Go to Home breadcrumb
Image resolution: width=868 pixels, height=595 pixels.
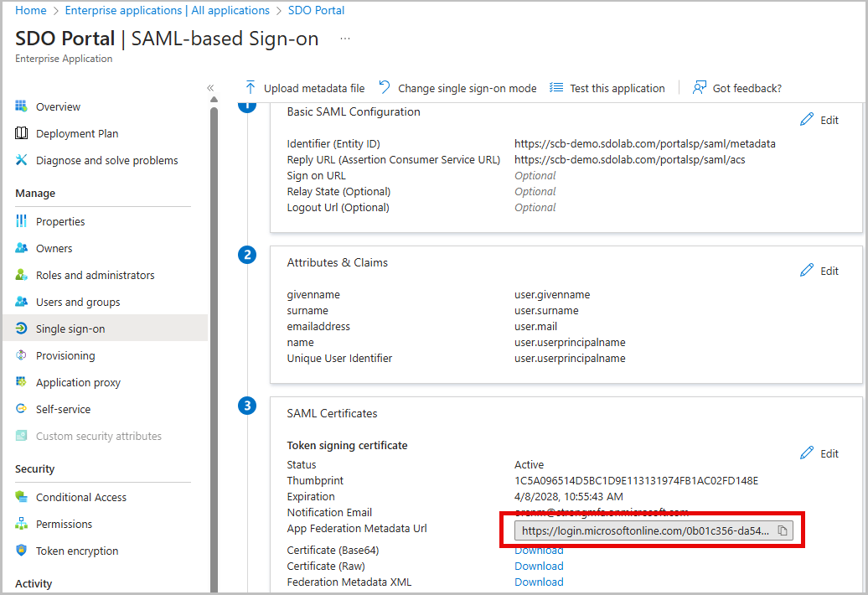point(31,10)
